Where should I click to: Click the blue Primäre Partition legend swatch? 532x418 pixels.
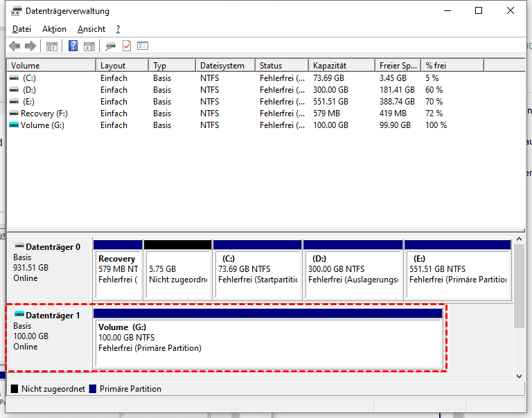tap(93, 388)
